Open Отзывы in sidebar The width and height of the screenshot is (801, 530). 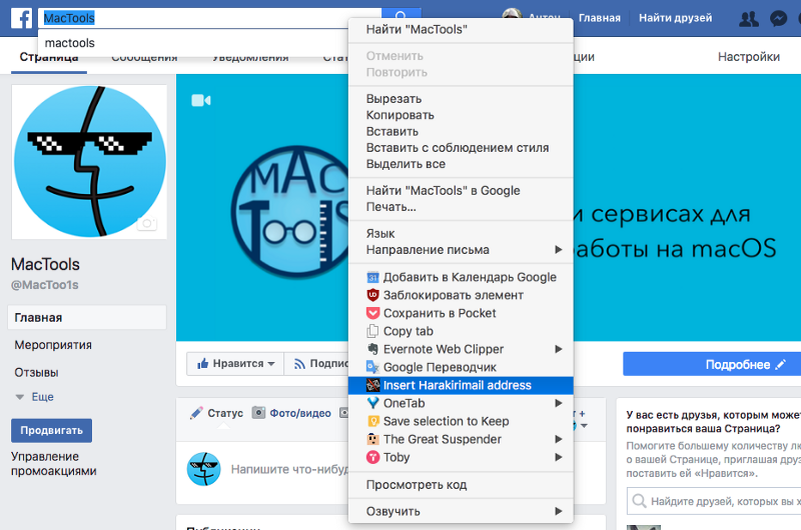(36, 372)
